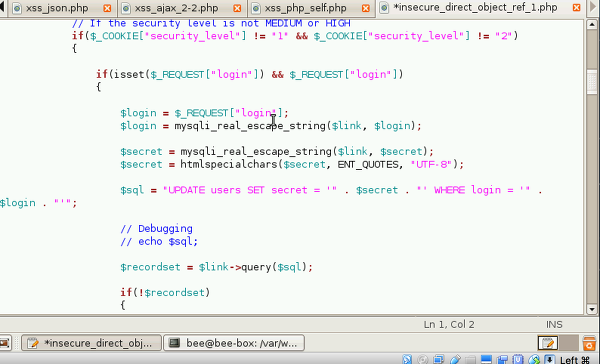Click mysqli_real_escape_string on the $login line
Image resolution: width=600 pixels, height=364 pixels.
tap(250, 126)
